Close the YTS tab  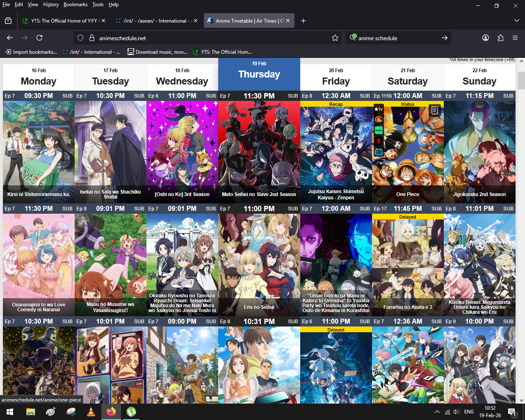(x=103, y=21)
